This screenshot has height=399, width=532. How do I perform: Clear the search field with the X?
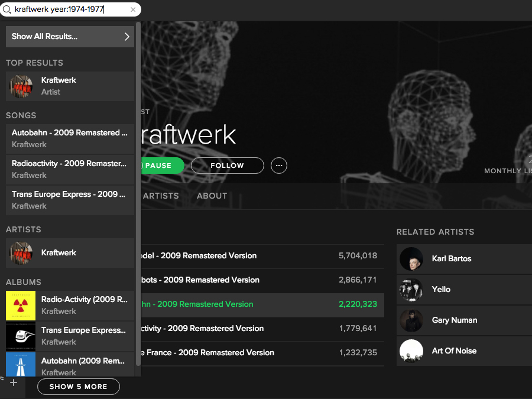click(x=133, y=9)
